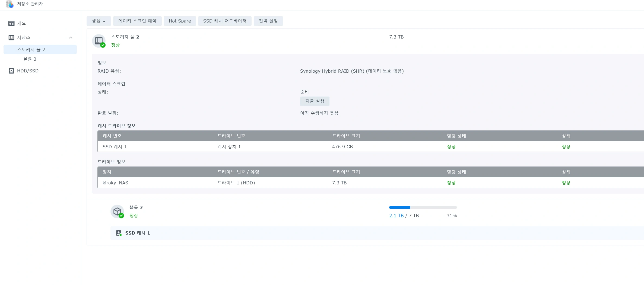This screenshot has width=644, height=285.
Task: Collapse the 저장소 section chevron in sidebar
Action: [x=71, y=37]
